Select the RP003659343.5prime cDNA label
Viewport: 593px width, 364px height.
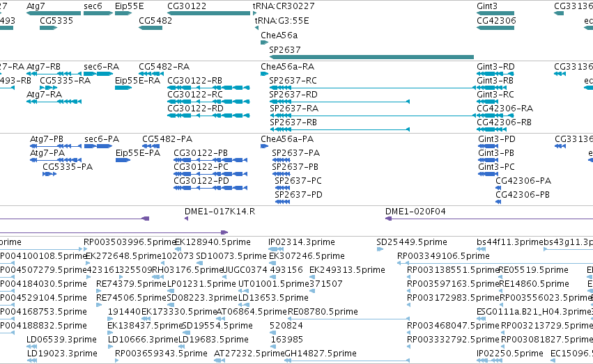tap(161, 354)
